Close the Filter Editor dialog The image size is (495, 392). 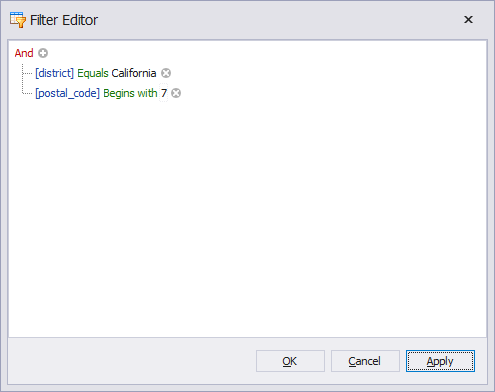click(468, 20)
